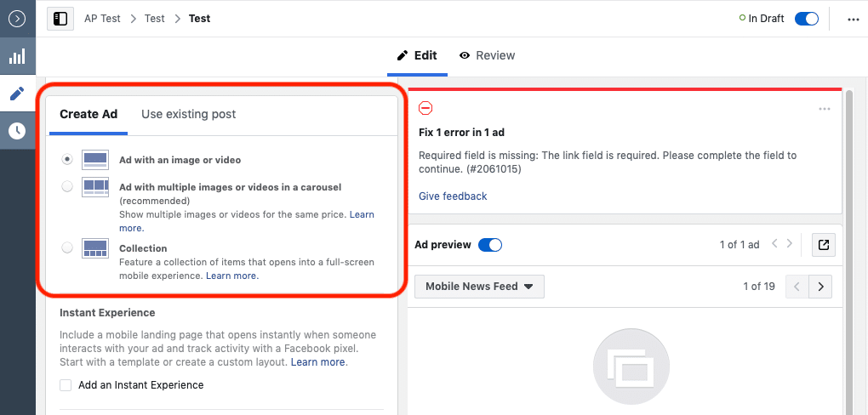The image size is (868, 415).
Task: Click the red error stop icon
Action: pyautogui.click(x=425, y=108)
